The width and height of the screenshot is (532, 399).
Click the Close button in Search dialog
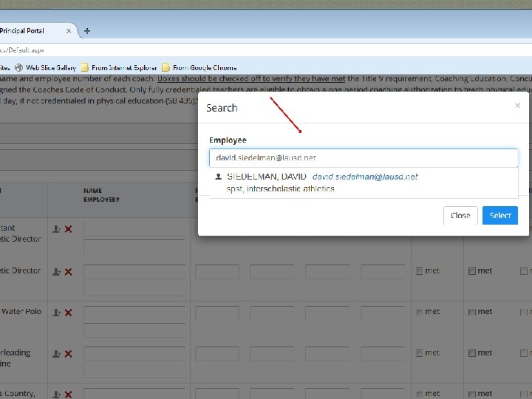pyautogui.click(x=460, y=216)
